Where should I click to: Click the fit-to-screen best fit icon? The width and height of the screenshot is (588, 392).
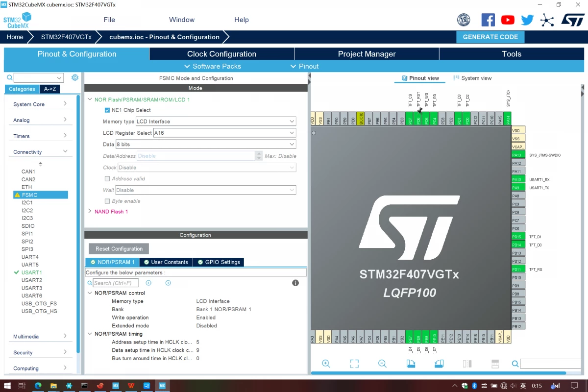(354, 364)
